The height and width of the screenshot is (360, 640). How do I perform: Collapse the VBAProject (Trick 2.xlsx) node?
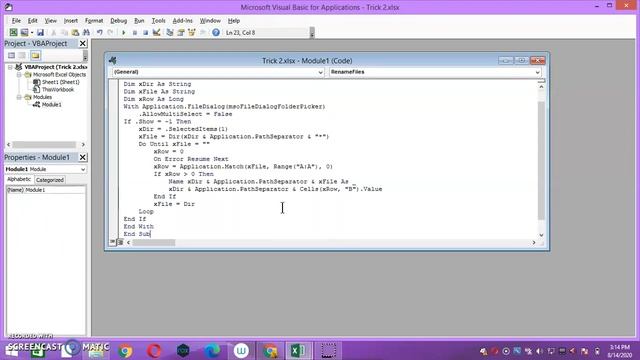(10, 67)
